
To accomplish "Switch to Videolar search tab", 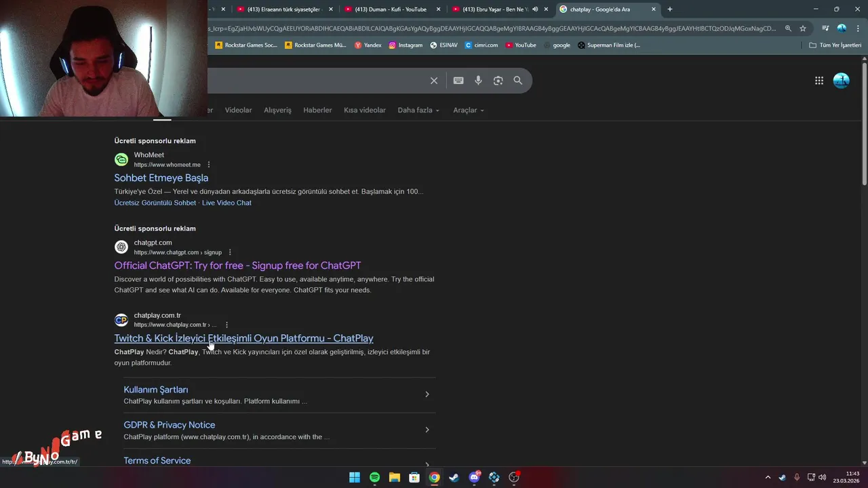I will pos(238,110).
